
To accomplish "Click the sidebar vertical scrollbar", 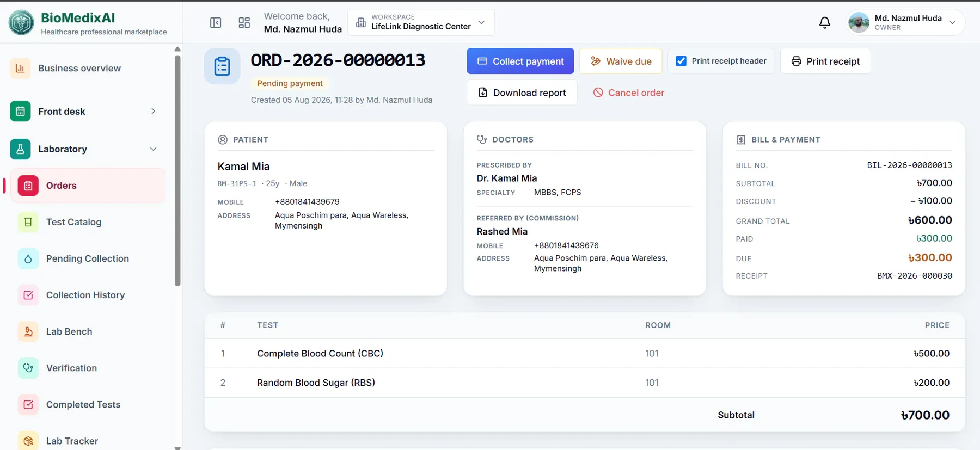I will click(x=177, y=170).
